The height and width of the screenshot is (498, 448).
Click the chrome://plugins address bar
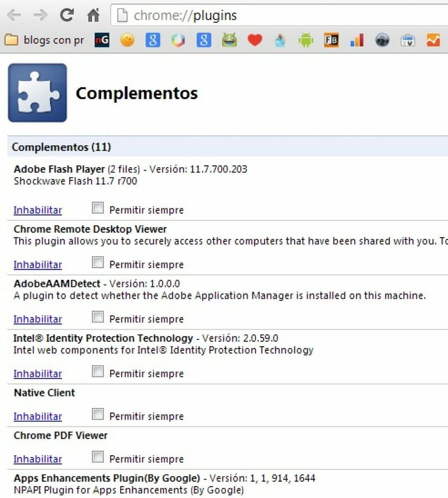click(x=279, y=16)
